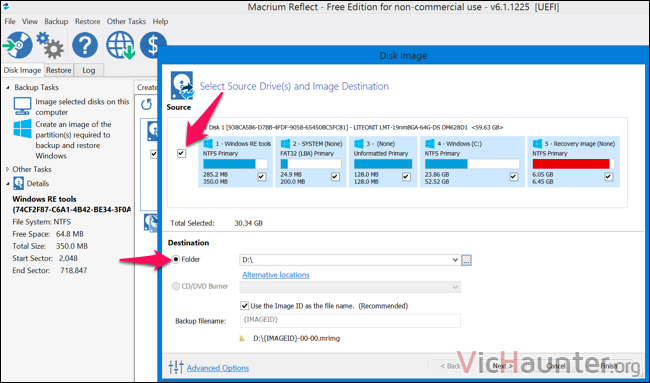Click the browse ellipsis button for folder

(466, 260)
